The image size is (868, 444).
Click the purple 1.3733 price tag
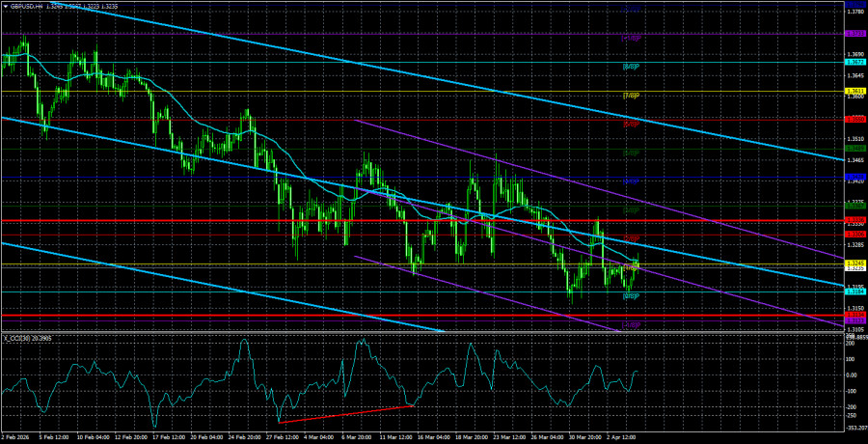[854, 34]
